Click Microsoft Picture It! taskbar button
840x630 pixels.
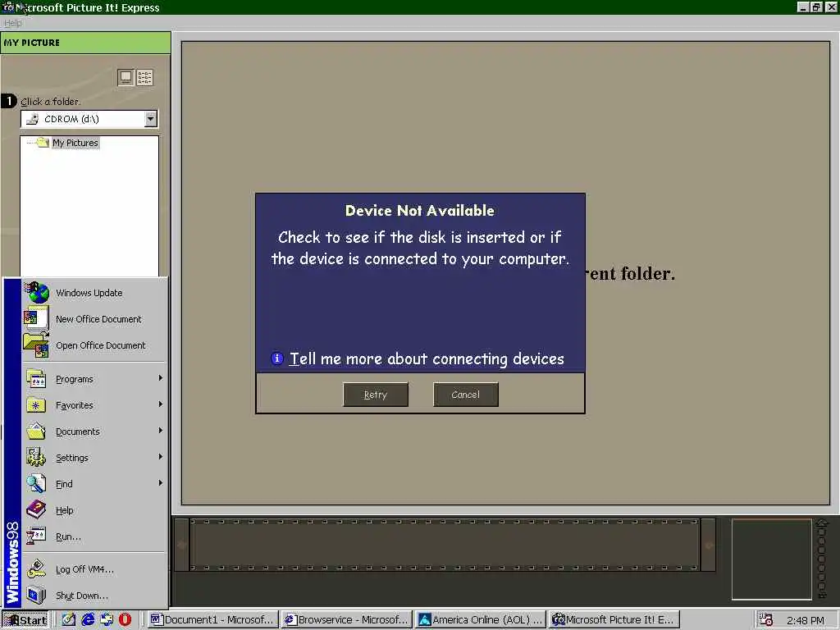614,620
